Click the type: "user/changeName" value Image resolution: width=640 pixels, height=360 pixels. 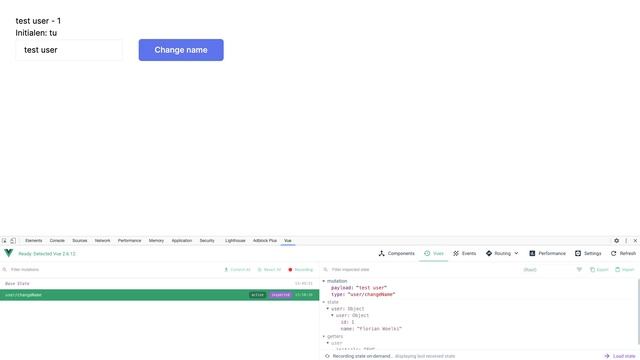371,294
